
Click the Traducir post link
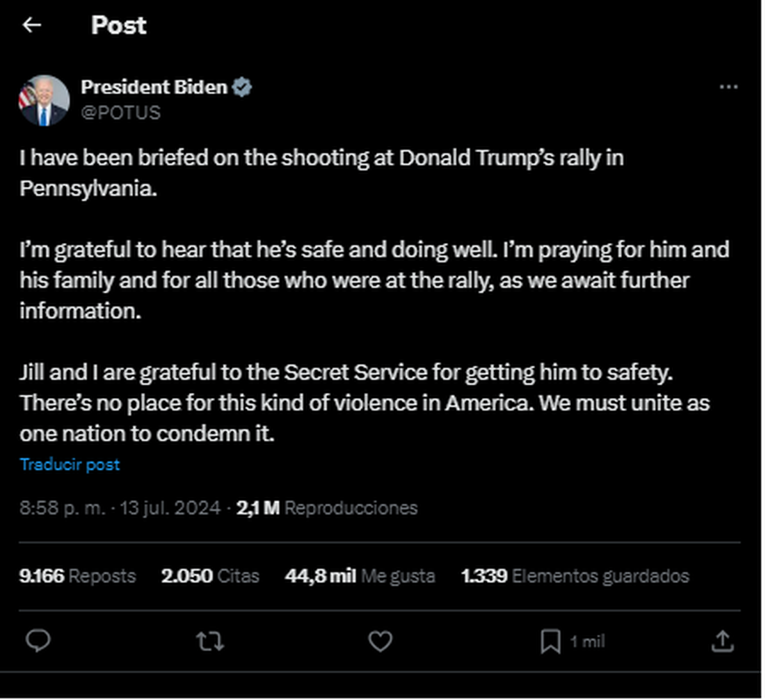pos(70,465)
